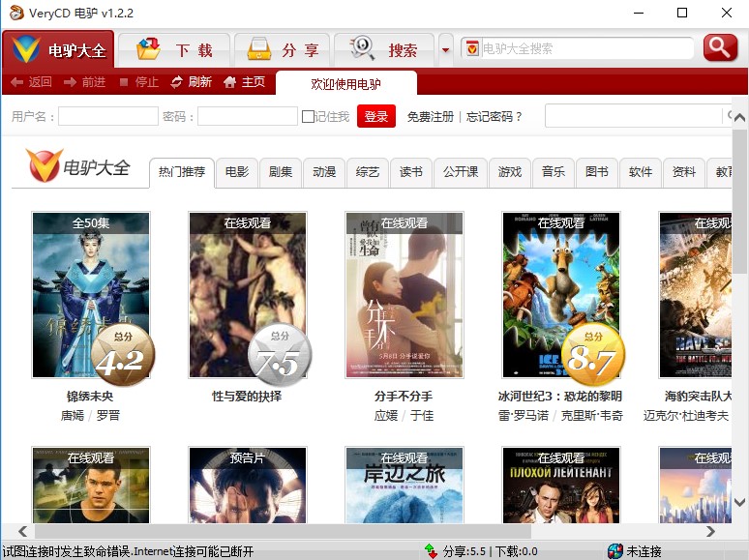Select the 软件 category tab
Screen dimensions: 749x560
click(641, 172)
